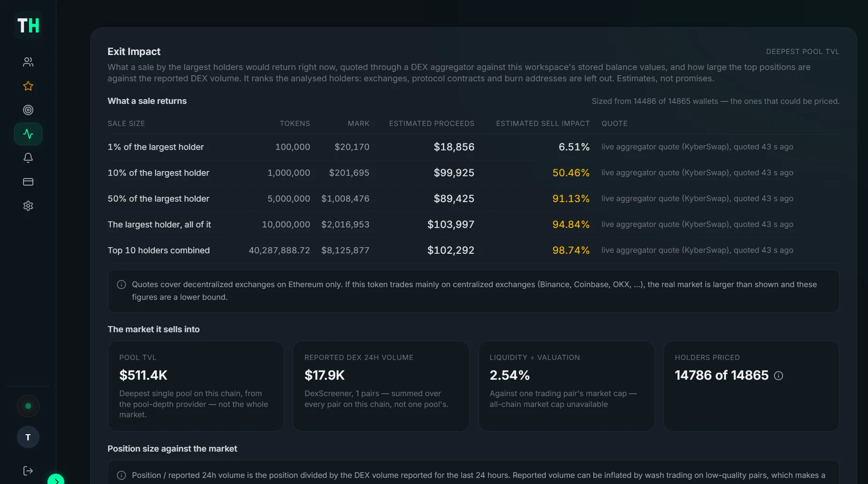The width and height of the screenshot is (868, 484).
Task: Click the $103,997 estimated proceeds value
Action: [x=451, y=225]
